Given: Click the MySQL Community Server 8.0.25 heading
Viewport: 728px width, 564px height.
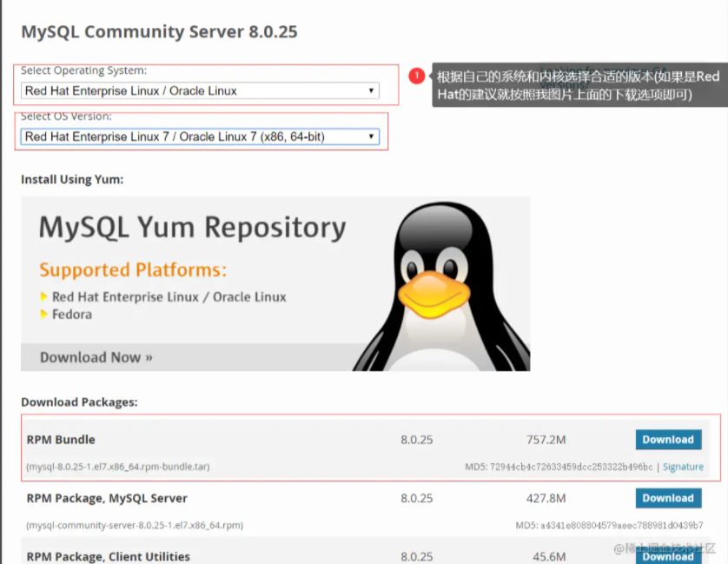Looking at the screenshot, I should pyautogui.click(x=159, y=32).
